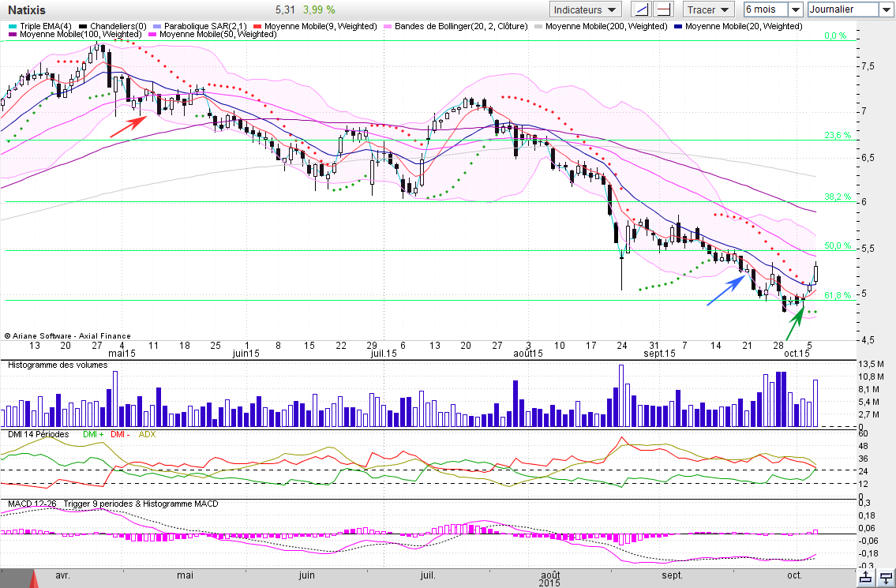This screenshot has height=588, width=896.
Task: Click the août15 date axis label
Action: coord(528,353)
